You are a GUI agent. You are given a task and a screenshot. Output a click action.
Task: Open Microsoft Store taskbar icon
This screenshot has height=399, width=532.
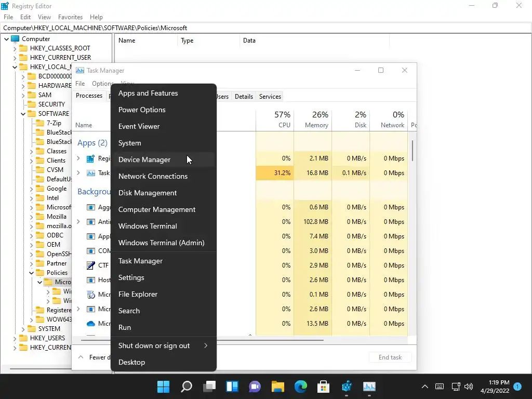click(323, 386)
